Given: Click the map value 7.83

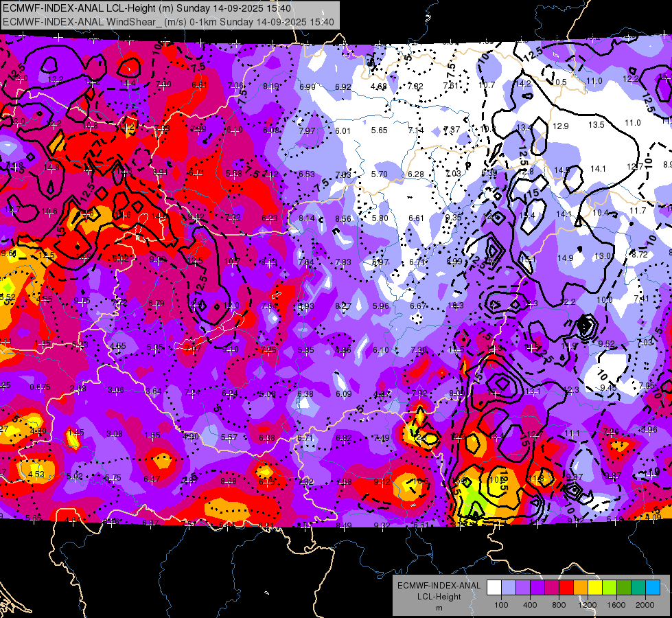Looking at the screenshot, I should click(x=343, y=262).
